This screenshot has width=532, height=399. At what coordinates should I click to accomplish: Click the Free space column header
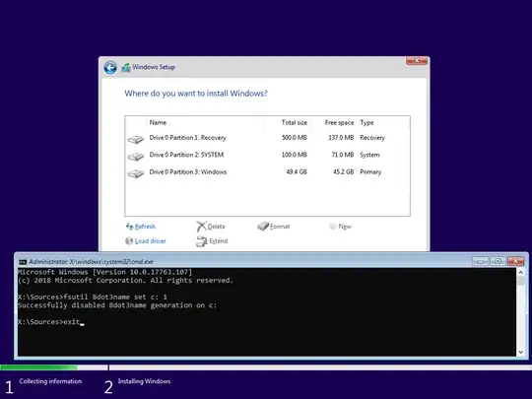coord(339,122)
